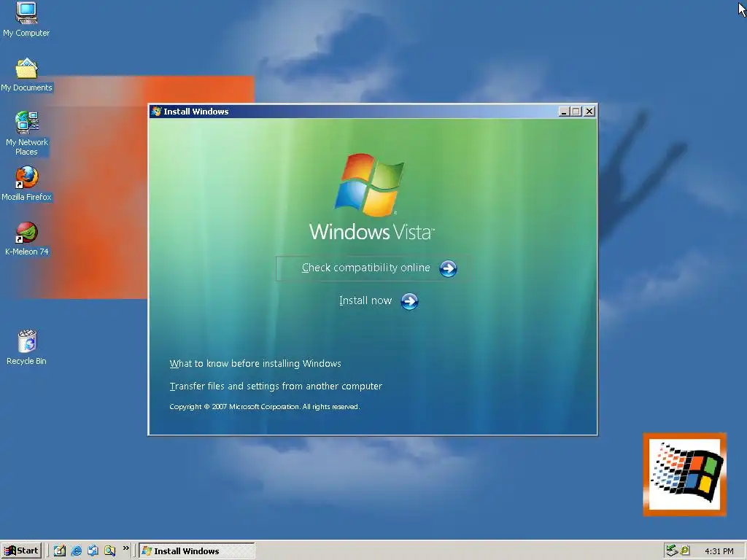Close the Install Windows window

coord(589,112)
